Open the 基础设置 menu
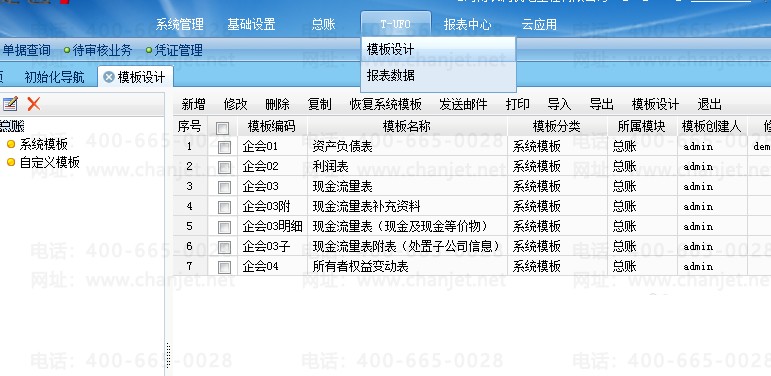771x376 pixels. click(x=251, y=24)
